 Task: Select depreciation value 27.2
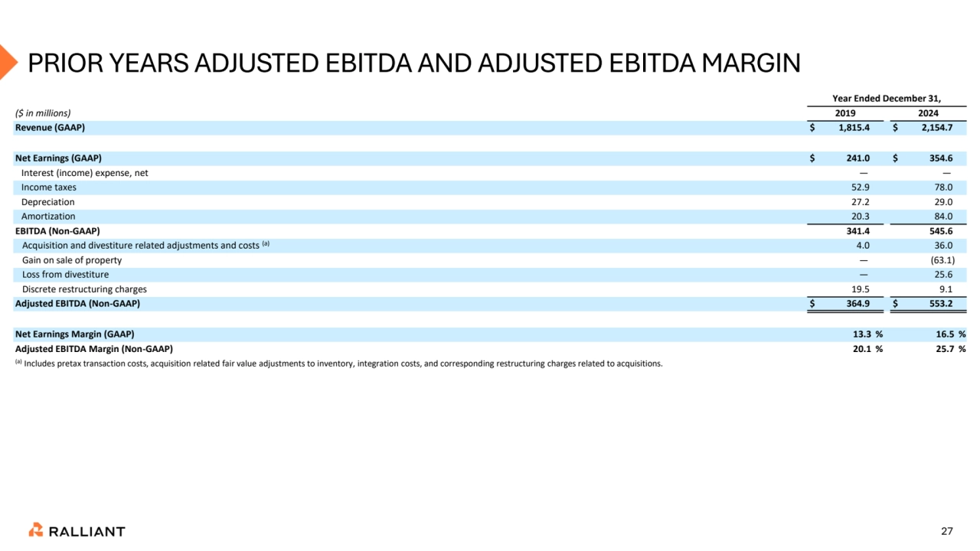(861, 202)
